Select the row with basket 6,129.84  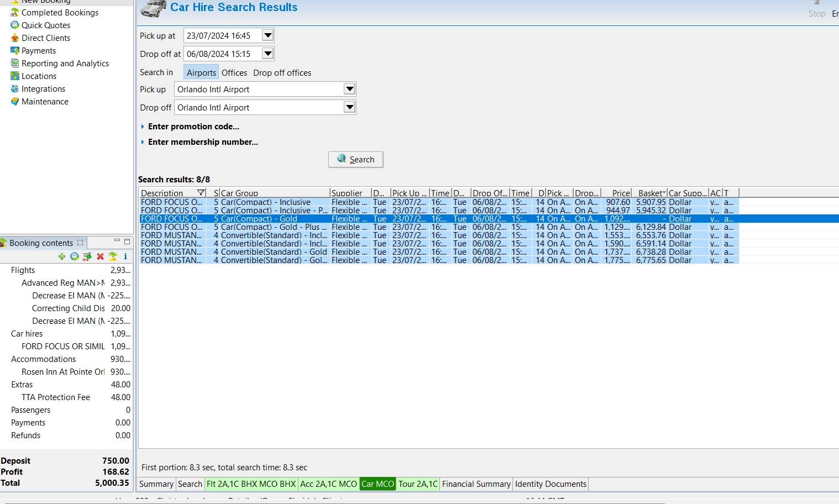(x=439, y=227)
